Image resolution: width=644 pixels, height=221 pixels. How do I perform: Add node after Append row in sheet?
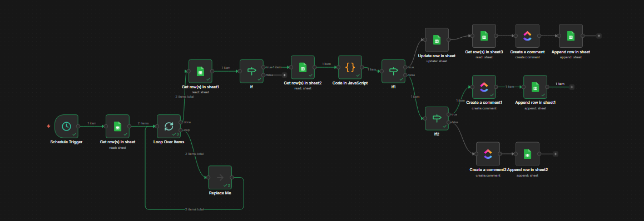click(x=598, y=36)
